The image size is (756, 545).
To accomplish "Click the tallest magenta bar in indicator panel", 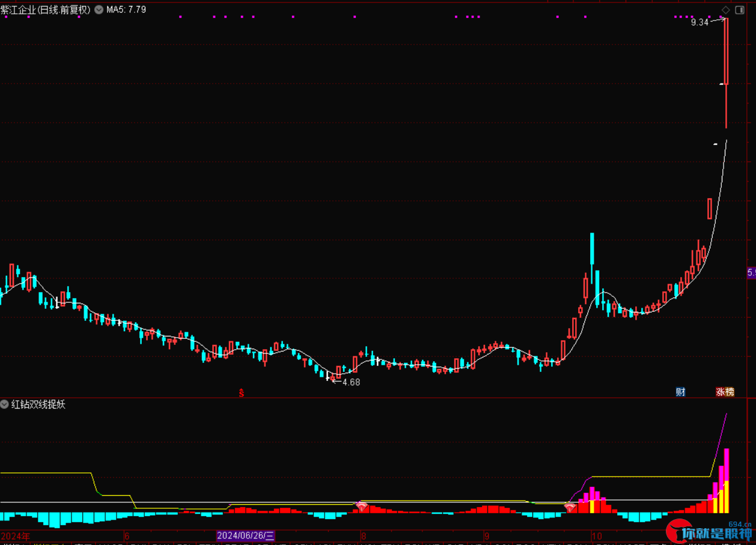I will tap(727, 481).
